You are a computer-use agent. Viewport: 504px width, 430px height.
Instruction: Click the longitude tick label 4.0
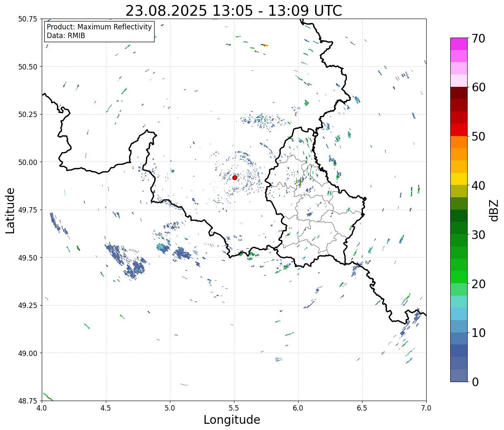click(42, 408)
